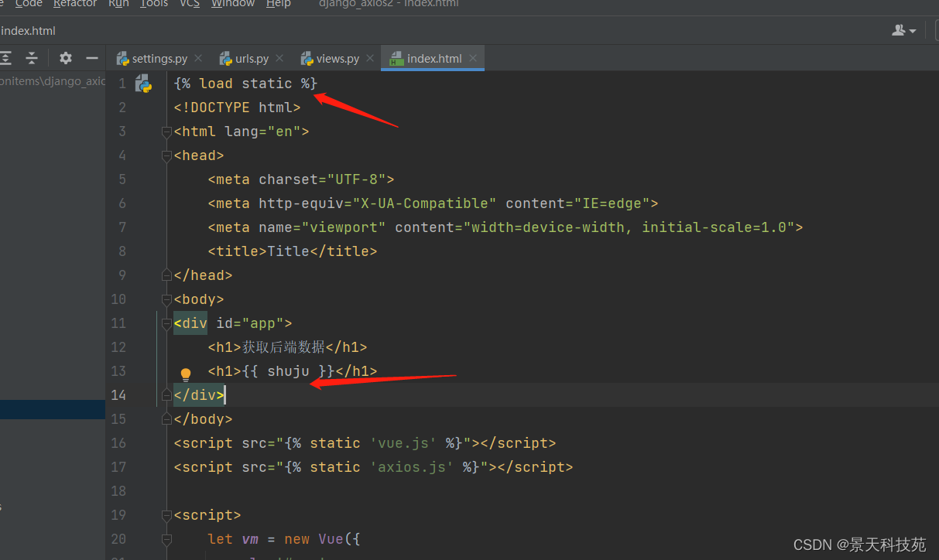Click the "en" lang attribute value
The height and width of the screenshot is (560, 939).
click(284, 131)
